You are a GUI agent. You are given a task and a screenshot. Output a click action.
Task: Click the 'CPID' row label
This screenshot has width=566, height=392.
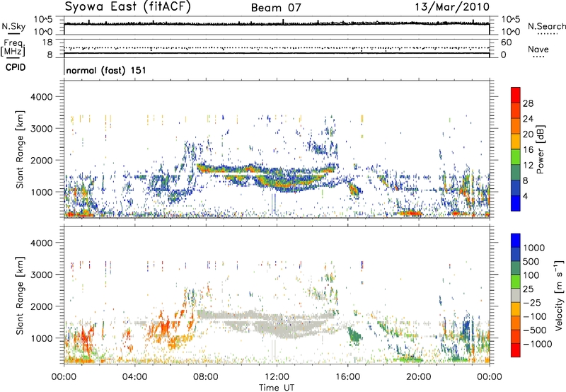pyautogui.click(x=16, y=67)
